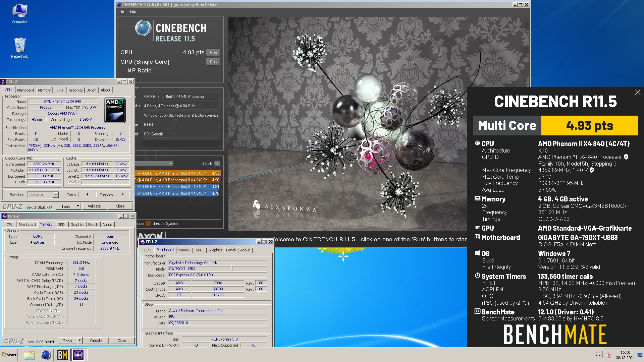Viewport: 644px width, 362px height.
Task: Open the Computer desktop icon
Action: click(19, 14)
